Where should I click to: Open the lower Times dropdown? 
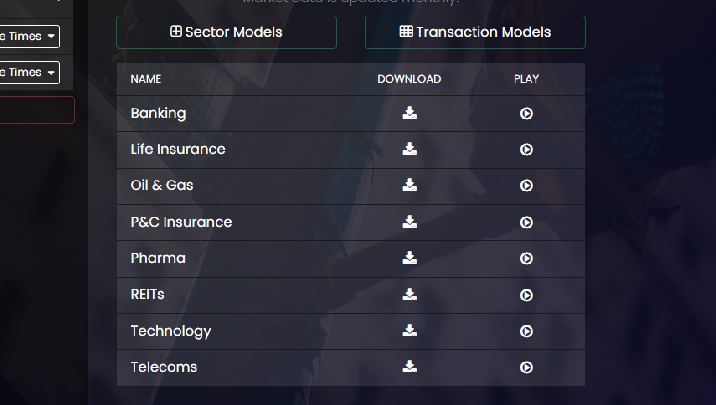(29, 72)
